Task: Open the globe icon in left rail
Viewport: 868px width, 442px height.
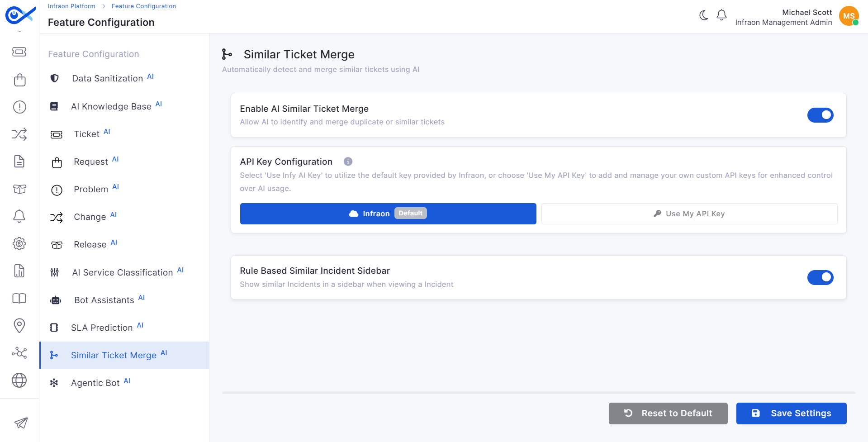Action: (19, 380)
